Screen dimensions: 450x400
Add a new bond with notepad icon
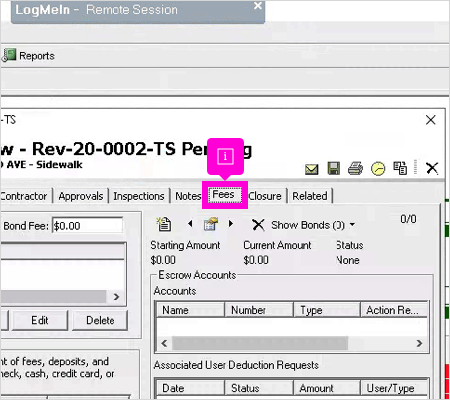[164, 224]
